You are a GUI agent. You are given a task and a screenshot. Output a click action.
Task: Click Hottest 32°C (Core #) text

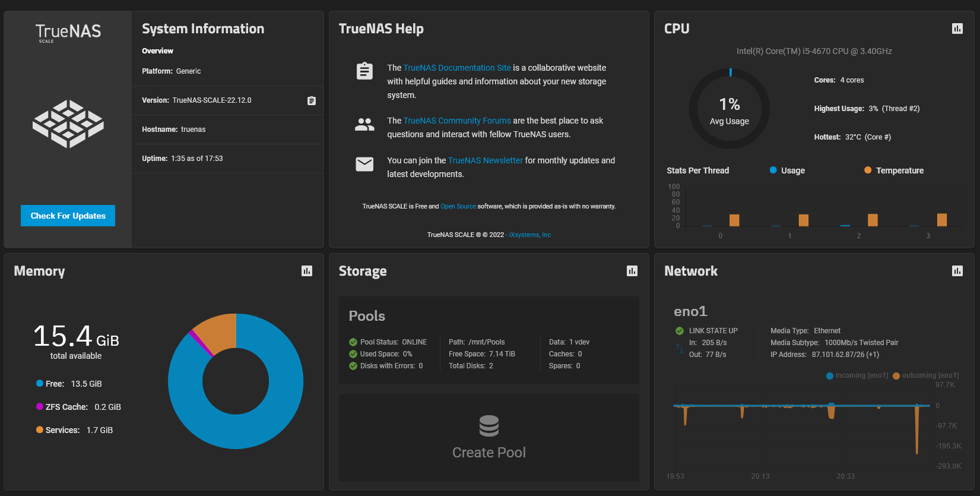point(852,137)
